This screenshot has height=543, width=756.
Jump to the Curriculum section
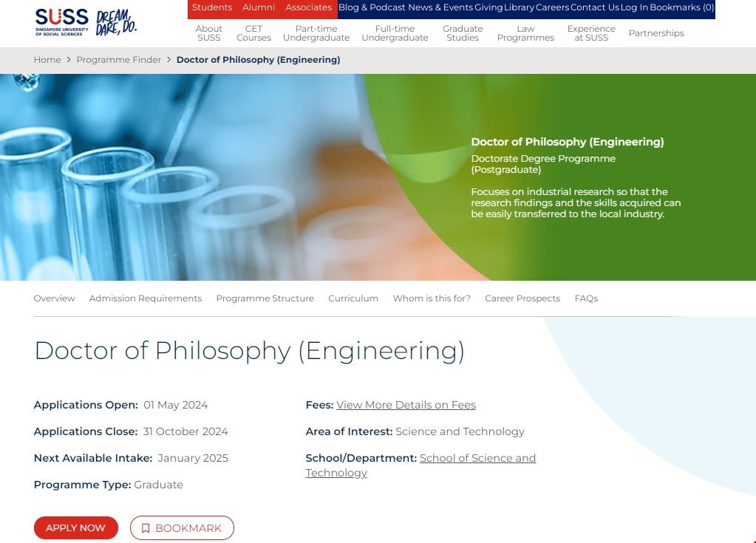point(353,298)
